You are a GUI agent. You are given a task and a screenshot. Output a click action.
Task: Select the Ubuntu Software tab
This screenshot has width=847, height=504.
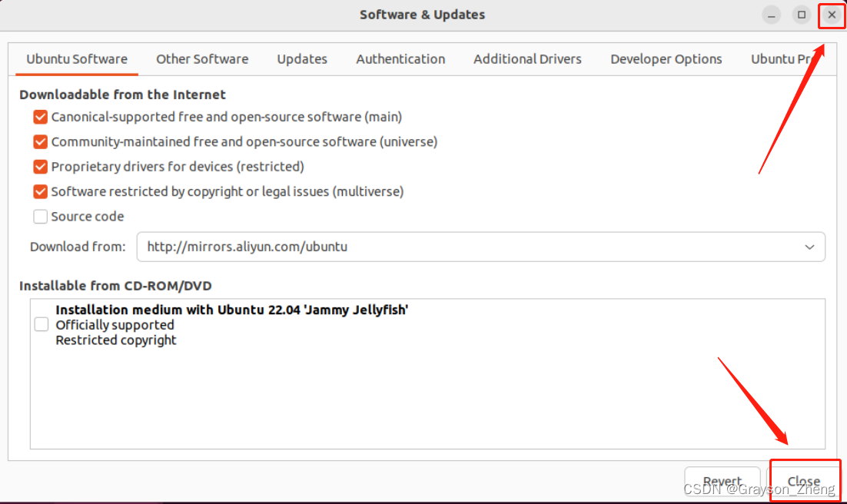[77, 59]
